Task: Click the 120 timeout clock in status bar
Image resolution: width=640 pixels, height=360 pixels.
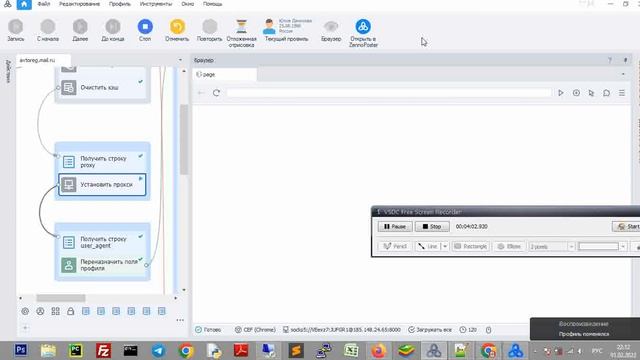Action: point(468,330)
